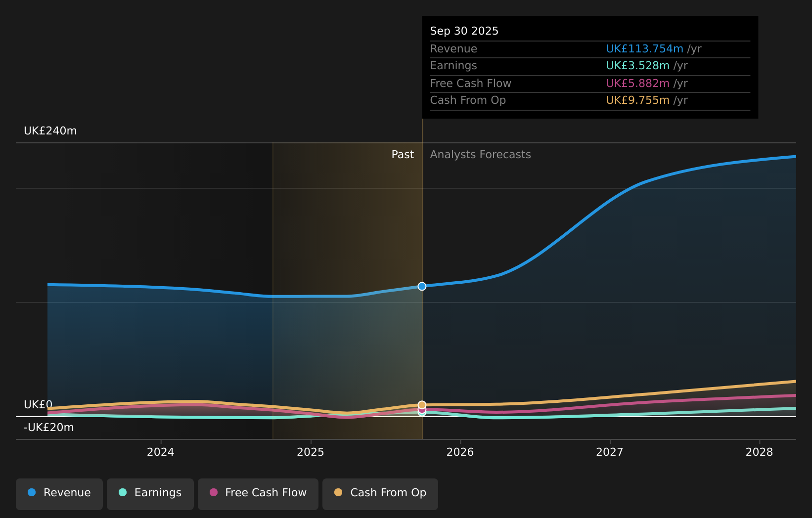Click the Analysts Forecasts label
Viewport: 812px width, 518px height.
click(480, 155)
